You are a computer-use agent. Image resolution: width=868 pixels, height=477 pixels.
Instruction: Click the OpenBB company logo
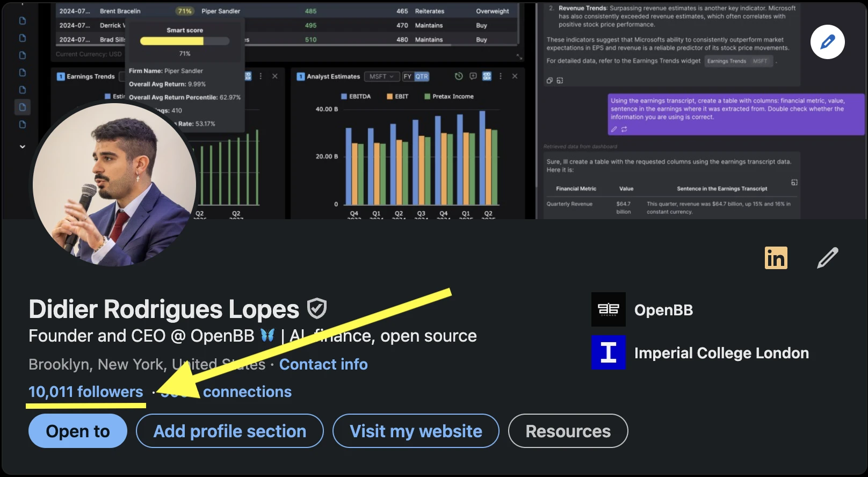[608, 309]
